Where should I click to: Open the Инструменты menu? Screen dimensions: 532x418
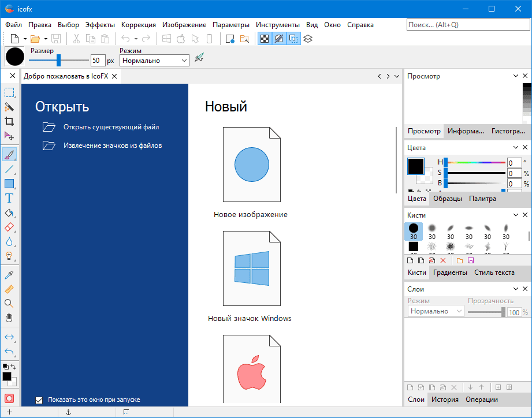[x=277, y=25]
